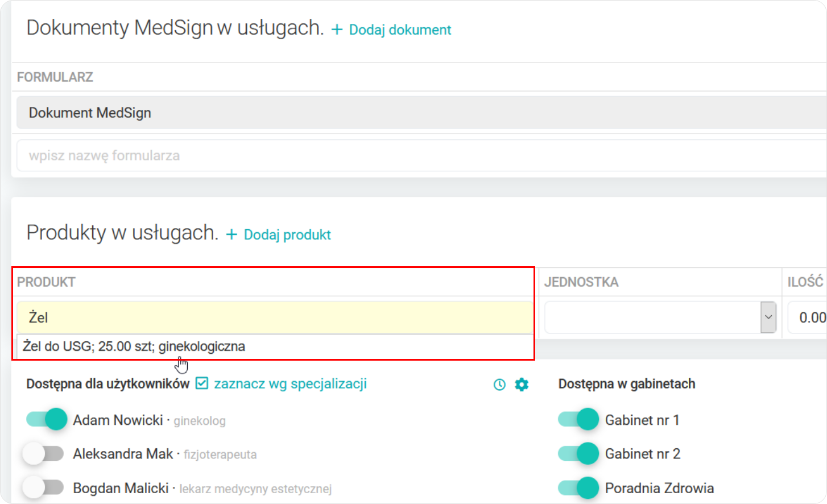Turn off Gabinet nr 1 availability

click(578, 420)
